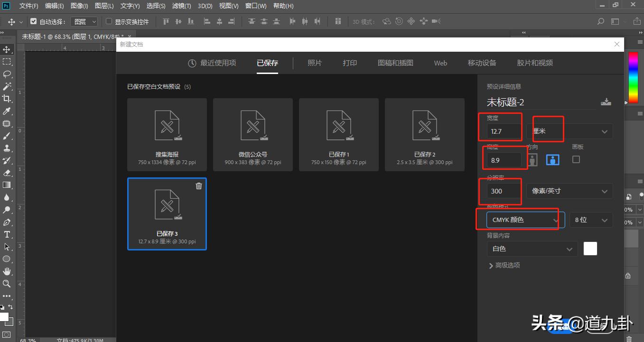Image resolution: width=644 pixels, height=342 pixels.
Task: Toggle the 自动选择 checkbox in options bar
Action: pos(33,21)
